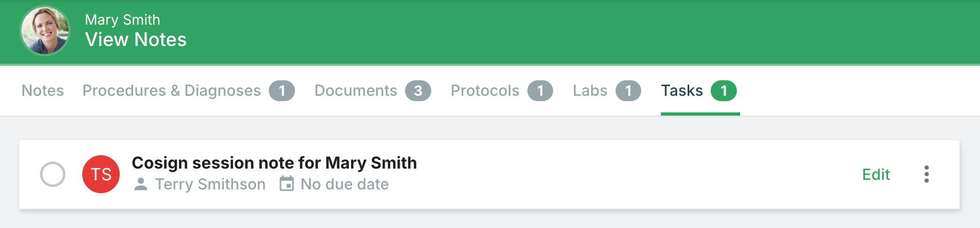This screenshot has height=228, width=980.
Task: Mark the Cosign session note task complete
Action: [x=53, y=174]
